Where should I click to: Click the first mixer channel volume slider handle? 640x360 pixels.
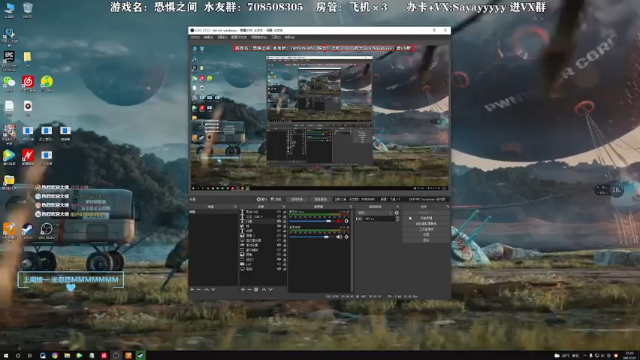pos(328,221)
